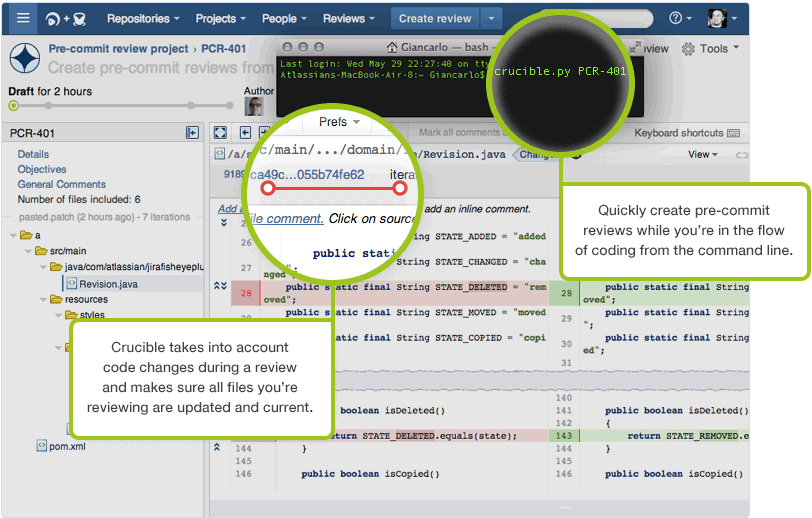Open the Repositories menu

[143, 18]
